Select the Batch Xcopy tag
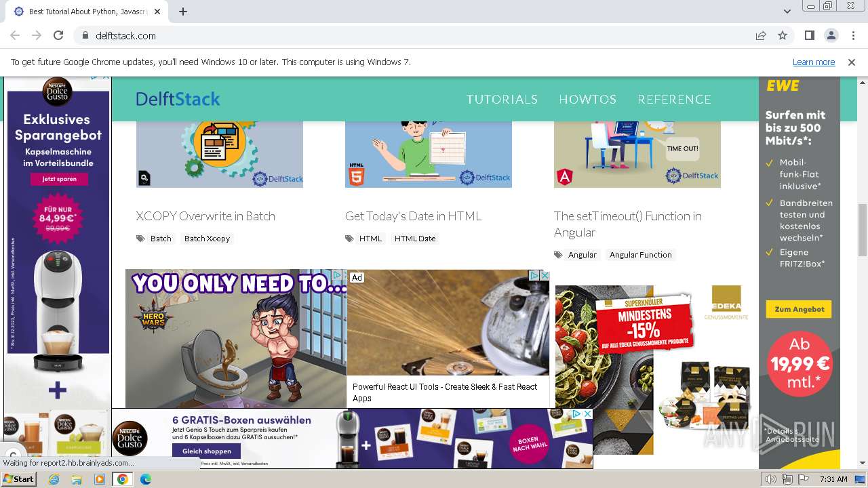 tap(207, 239)
